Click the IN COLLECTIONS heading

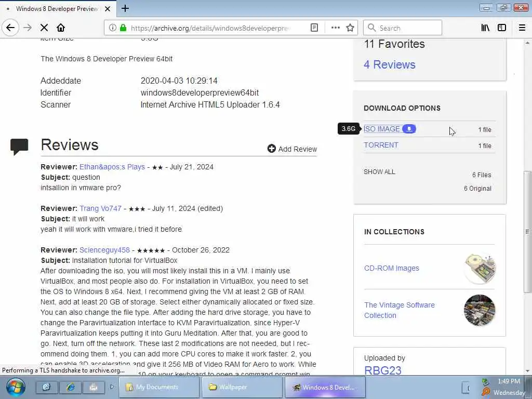coord(394,232)
